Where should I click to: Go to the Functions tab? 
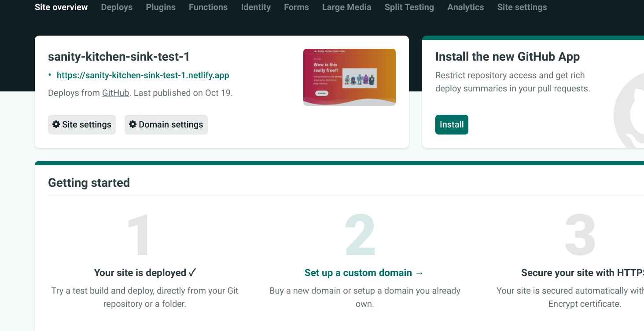(208, 7)
